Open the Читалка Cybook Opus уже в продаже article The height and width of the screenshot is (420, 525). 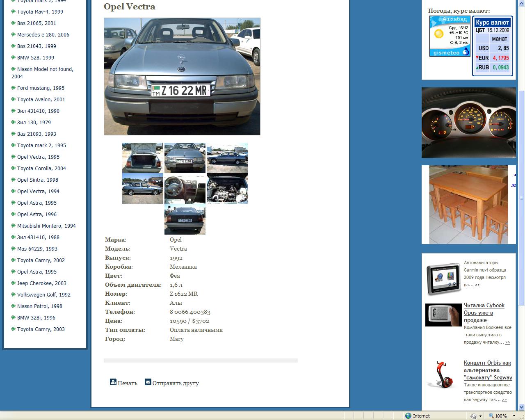pos(484,313)
